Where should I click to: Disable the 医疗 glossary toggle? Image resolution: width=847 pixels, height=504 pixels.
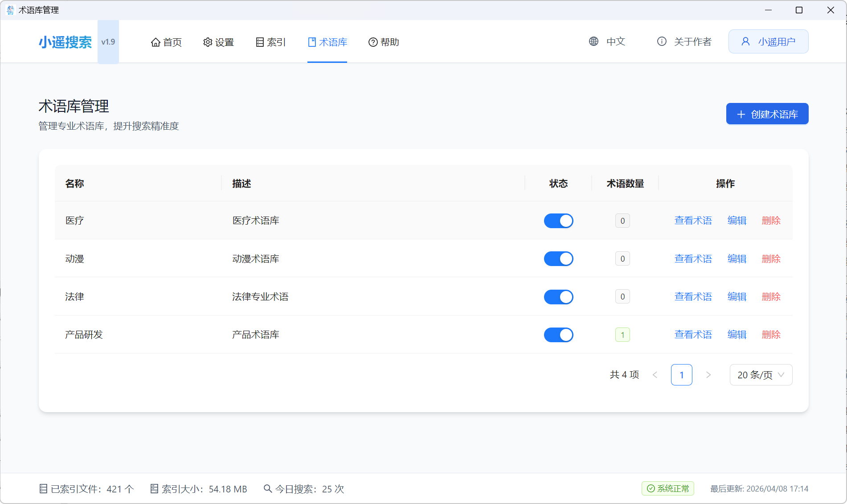coord(558,221)
